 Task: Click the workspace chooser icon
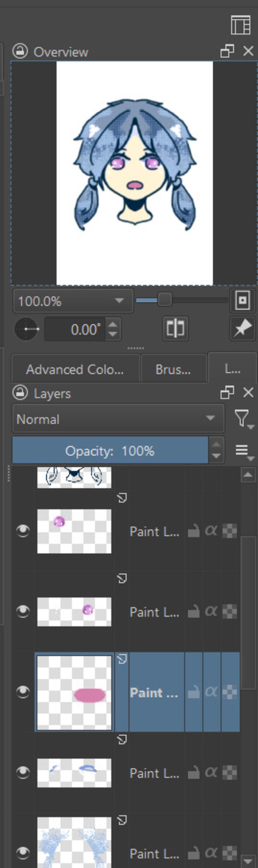tap(240, 25)
